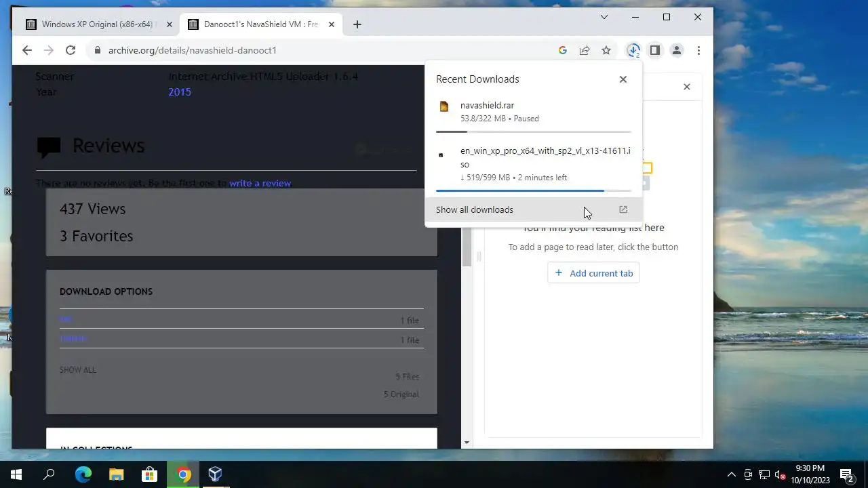Click Chrome icon on taskbar

pos(183,474)
